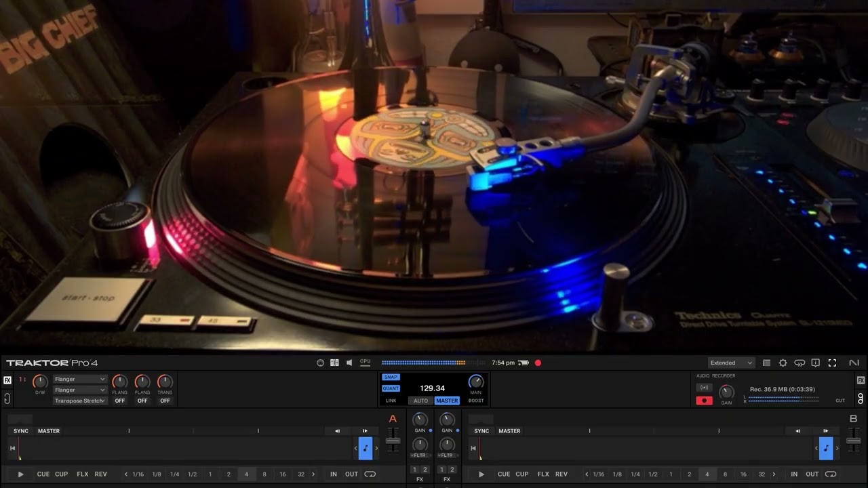
Task: Select Deck B loop size 16
Action: pos(743,474)
